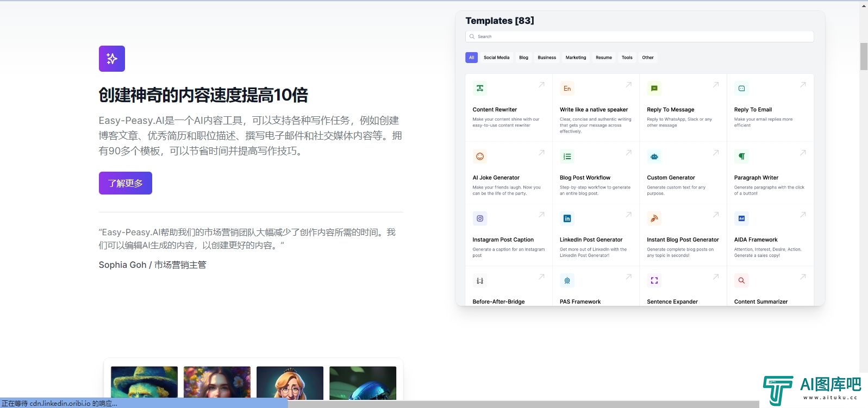Click the search magnifier icon in the Templates search bar
The height and width of the screenshot is (408, 868).
click(472, 36)
